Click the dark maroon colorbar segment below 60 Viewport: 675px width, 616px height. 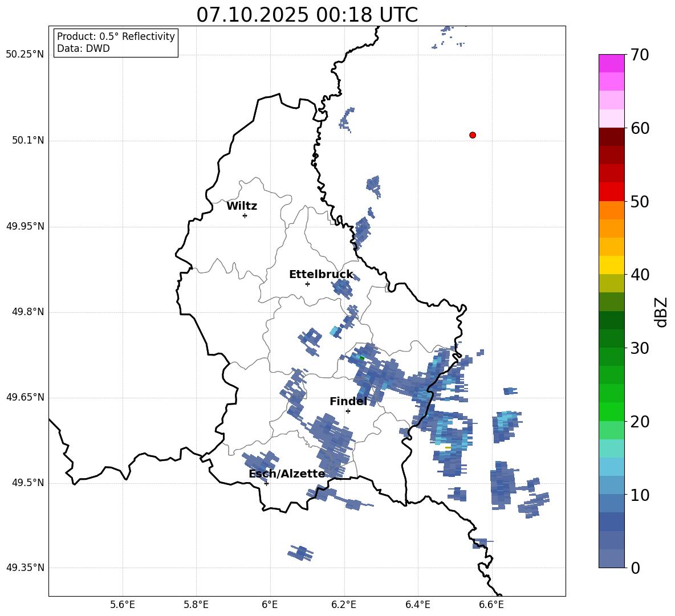(611, 137)
